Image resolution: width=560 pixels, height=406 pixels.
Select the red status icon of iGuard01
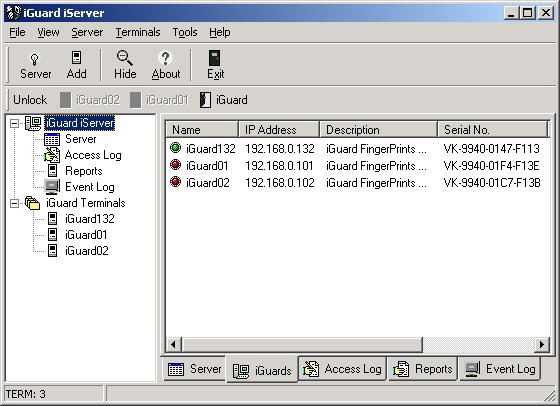[175, 165]
